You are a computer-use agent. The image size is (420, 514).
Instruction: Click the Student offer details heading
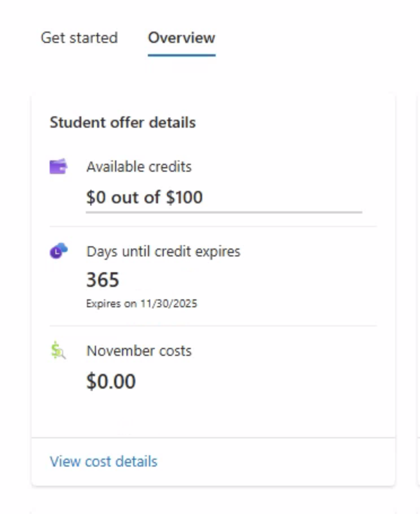tap(123, 122)
